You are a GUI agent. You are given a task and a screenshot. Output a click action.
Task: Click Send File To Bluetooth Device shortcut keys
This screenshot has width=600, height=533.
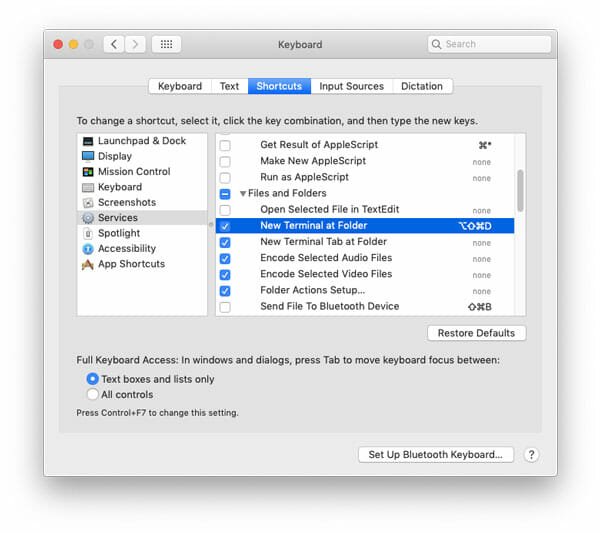tap(480, 307)
